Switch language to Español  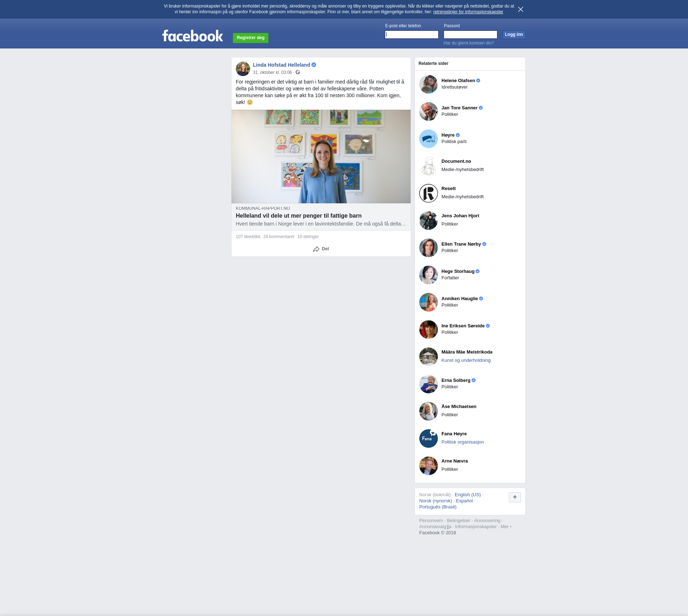tap(464, 501)
